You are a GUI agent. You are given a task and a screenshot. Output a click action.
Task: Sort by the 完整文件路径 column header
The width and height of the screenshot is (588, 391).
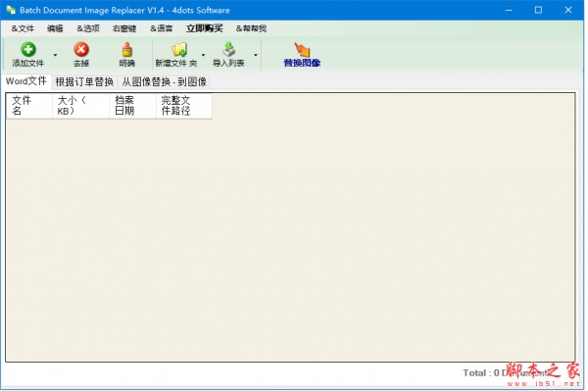pos(184,106)
